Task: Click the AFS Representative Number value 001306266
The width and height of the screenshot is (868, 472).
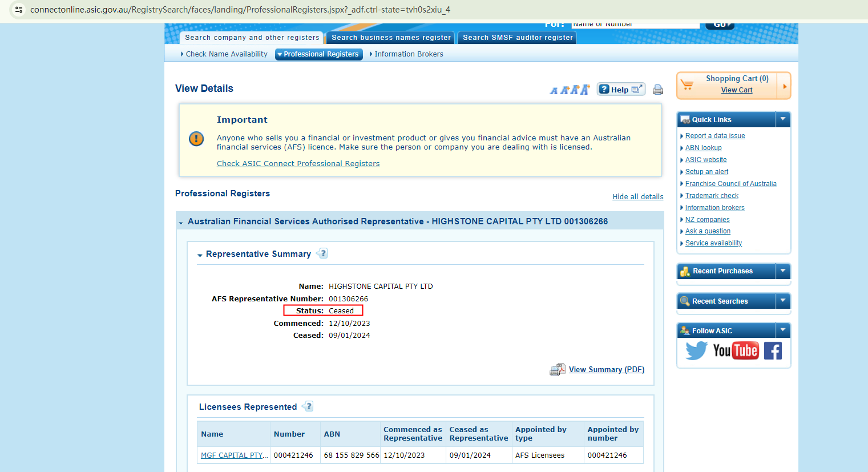Action: 348,299
